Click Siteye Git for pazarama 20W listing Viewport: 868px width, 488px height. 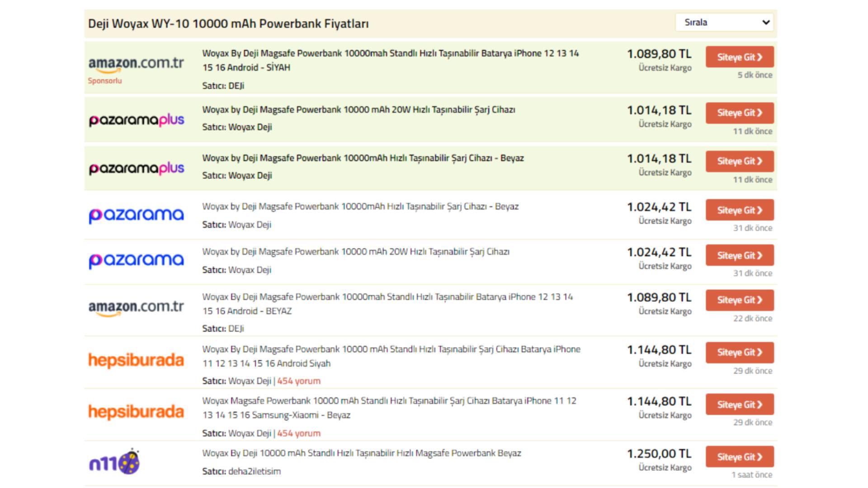click(x=740, y=255)
